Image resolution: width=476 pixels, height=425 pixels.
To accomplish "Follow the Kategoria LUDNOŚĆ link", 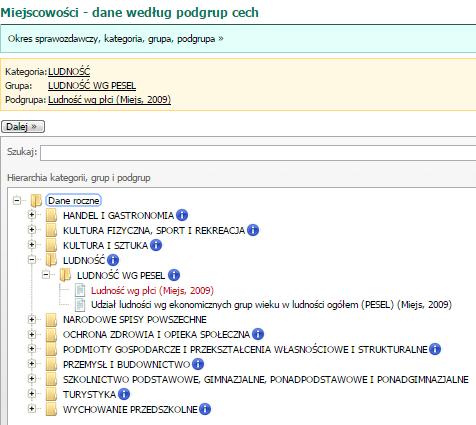I will pos(69,71).
